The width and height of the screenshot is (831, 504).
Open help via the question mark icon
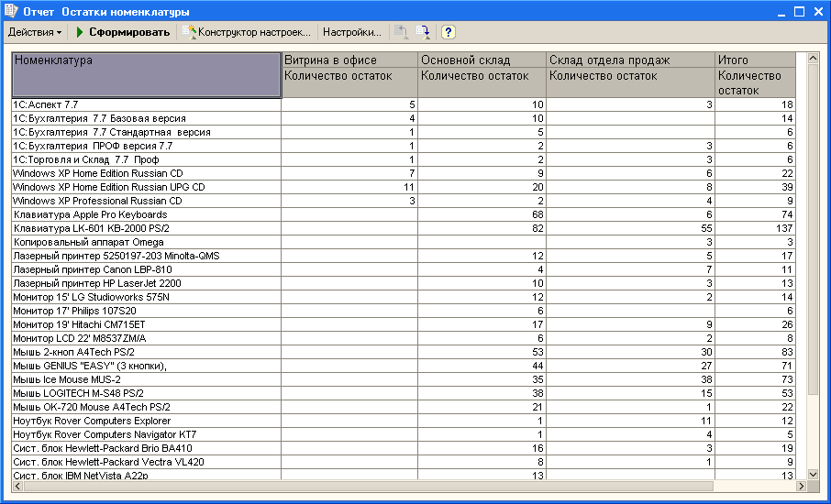coord(449,32)
